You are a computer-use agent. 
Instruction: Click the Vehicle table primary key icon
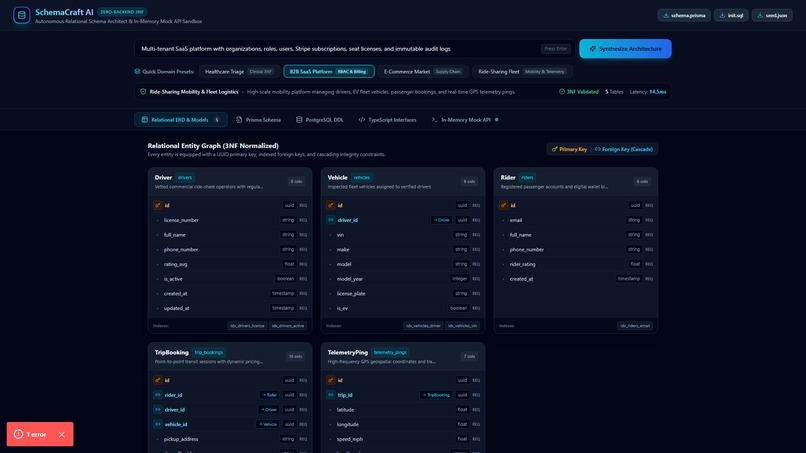click(x=331, y=205)
